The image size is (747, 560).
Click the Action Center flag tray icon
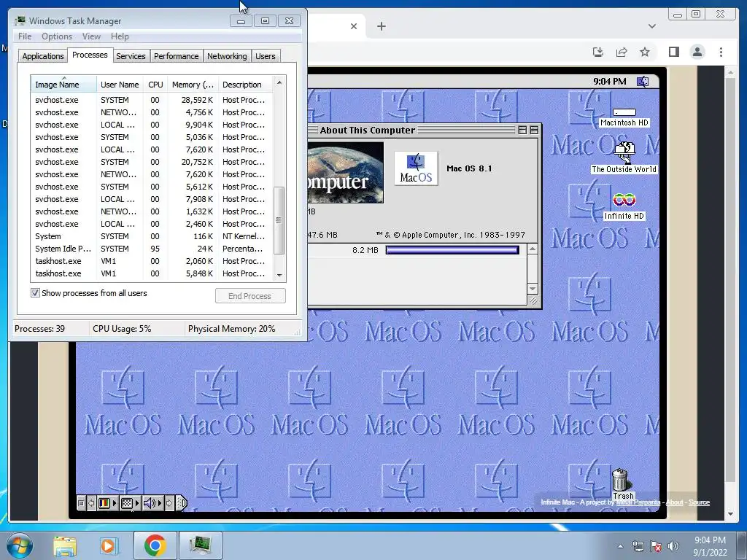click(x=656, y=546)
